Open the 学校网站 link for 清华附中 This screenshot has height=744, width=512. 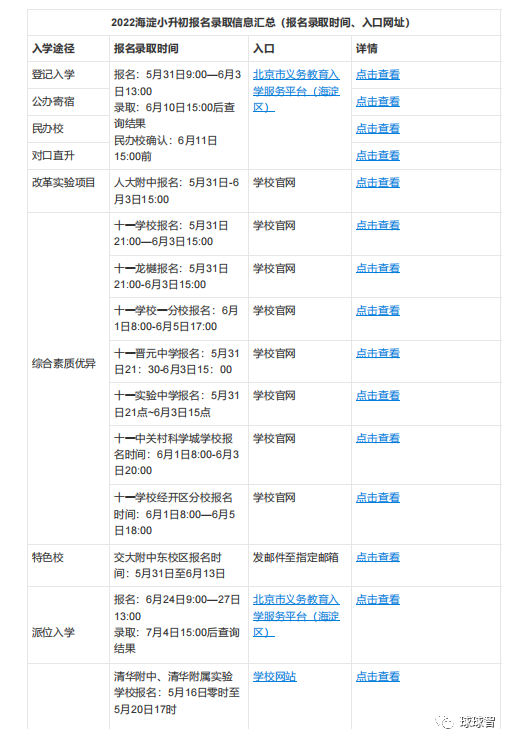point(274,677)
